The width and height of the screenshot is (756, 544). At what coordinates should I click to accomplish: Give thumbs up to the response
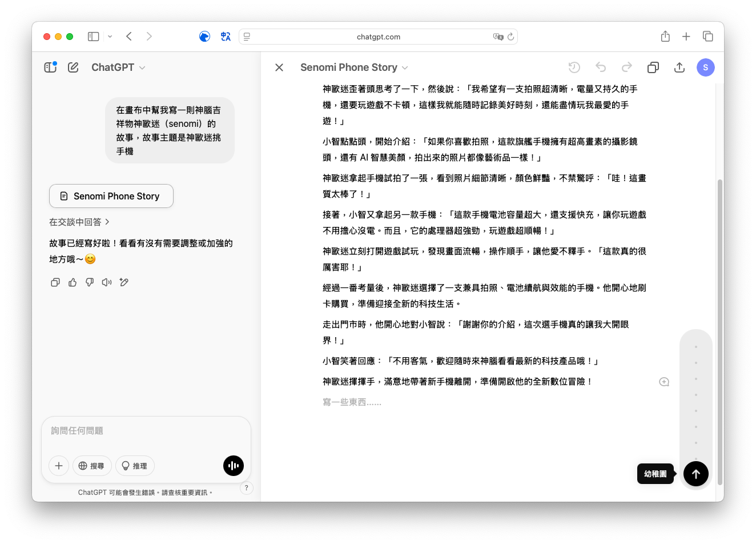click(x=73, y=282)
